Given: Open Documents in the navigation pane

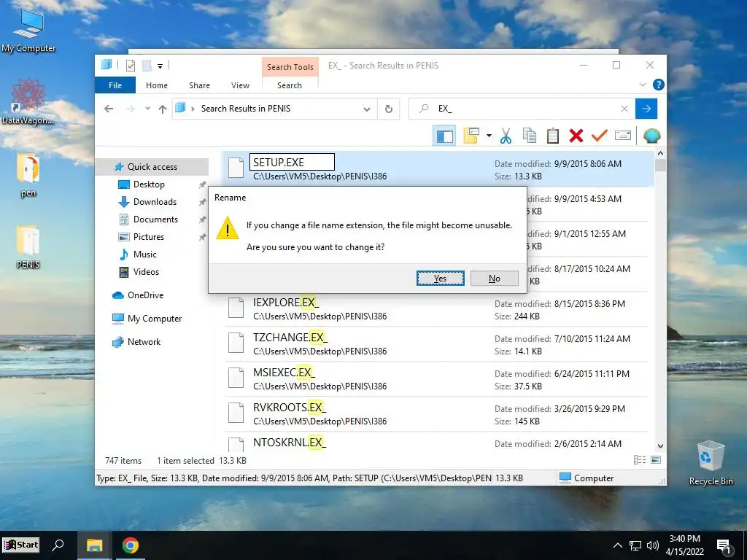Looking at the screenshot, I should click(x=155, y=219).
